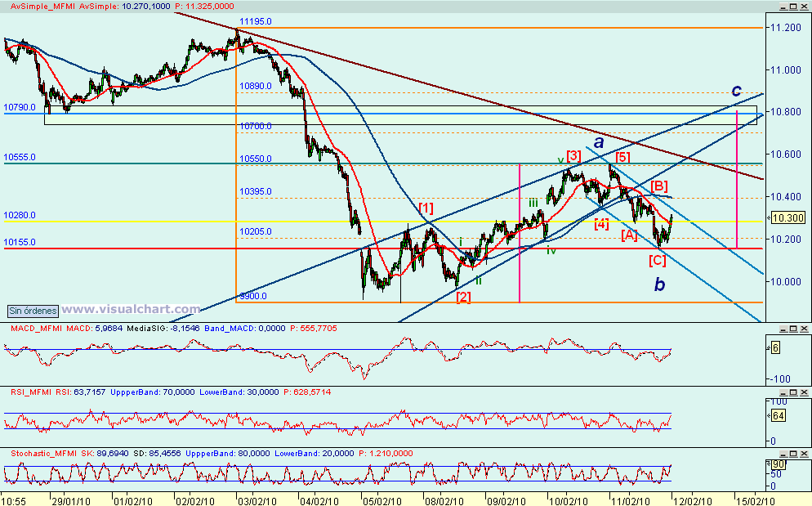Screen dimensions: 812x506
Task: Click the 'Band_MACD: 0,0000' value
Action: (x=245, y=329)
